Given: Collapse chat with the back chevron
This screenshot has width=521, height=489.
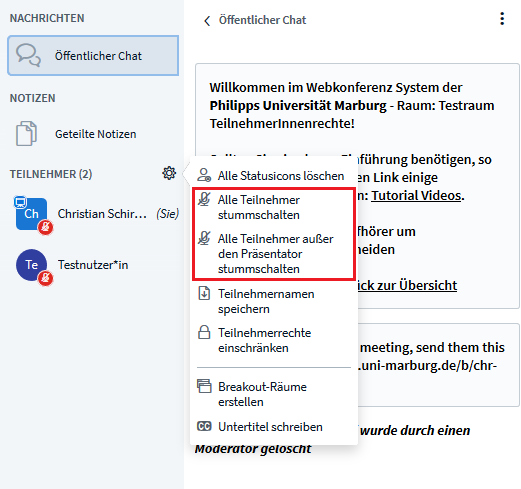Looking at the screenshot, I should point(207,21).
